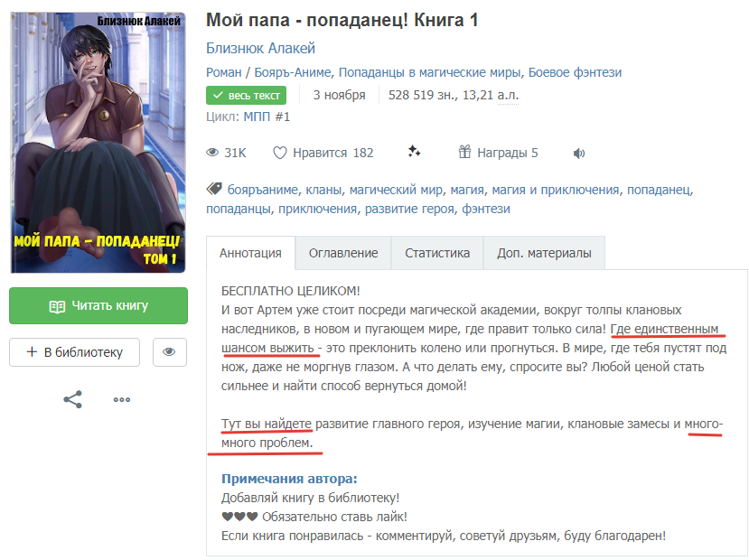Add book with В библиотеку button
The width and height of the screenshot is (749, 560).
click(x=74, y=352)
